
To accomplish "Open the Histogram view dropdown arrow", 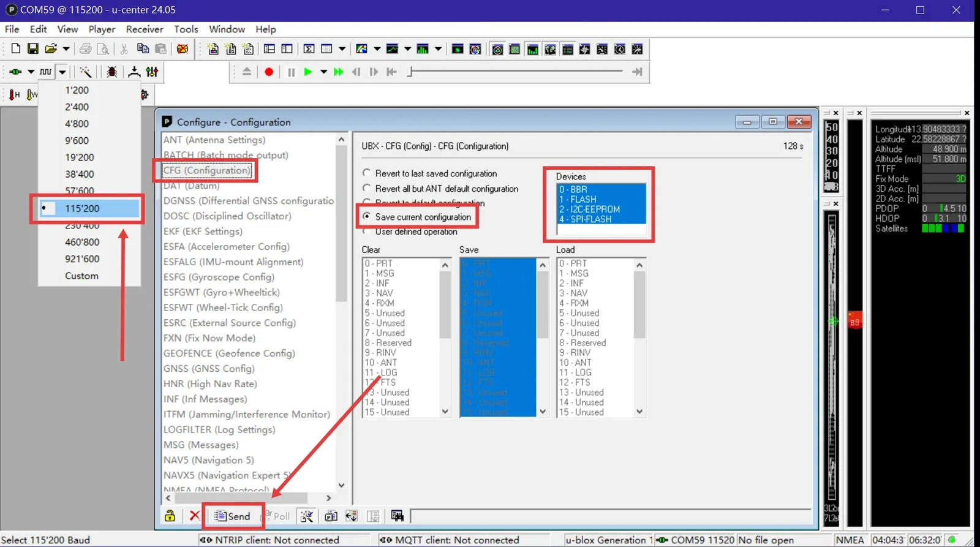I will click(438, 49).
